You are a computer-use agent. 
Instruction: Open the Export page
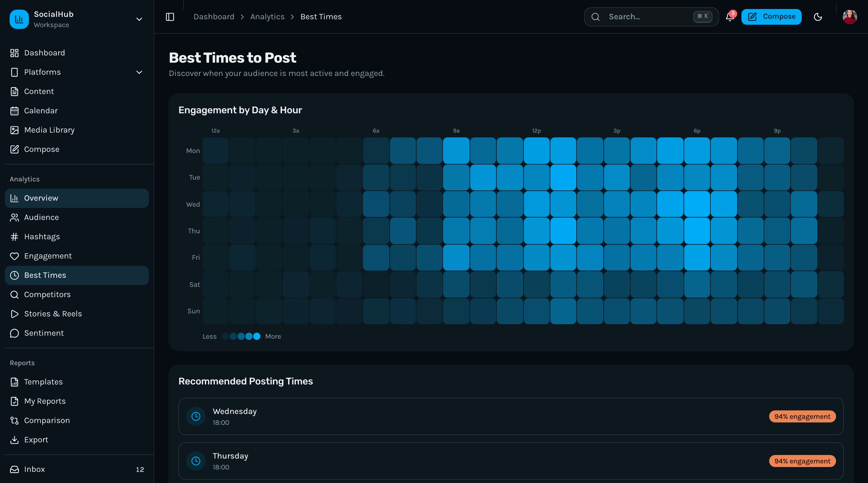[x=77, y=440]
